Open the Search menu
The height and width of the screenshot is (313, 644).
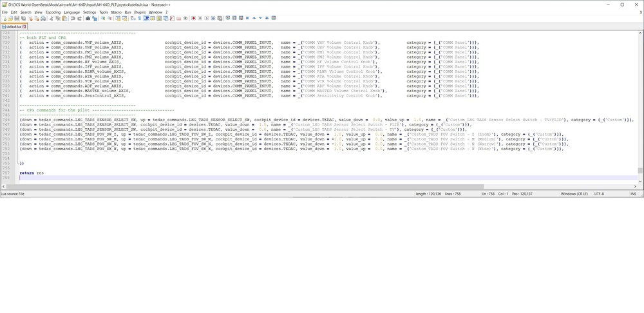[x=26, y=12]
